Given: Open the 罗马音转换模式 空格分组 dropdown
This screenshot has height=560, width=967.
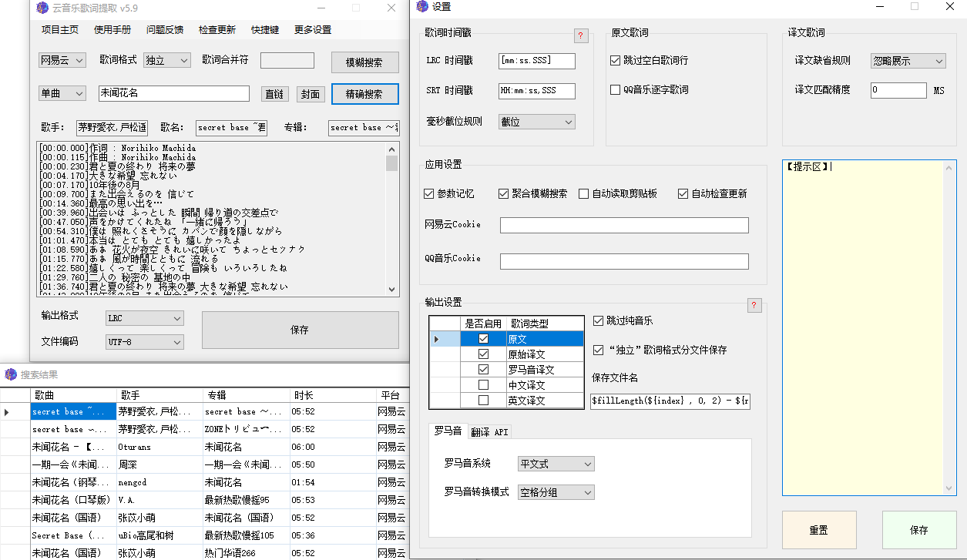Looking at the screenshot, I should (x=556, y=492).
